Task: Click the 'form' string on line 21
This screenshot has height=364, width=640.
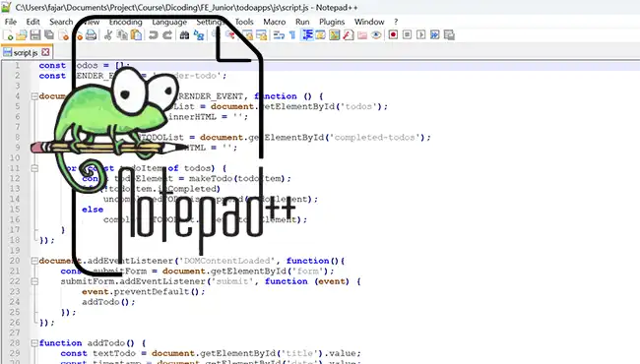Action: click(x=308, y=271)
